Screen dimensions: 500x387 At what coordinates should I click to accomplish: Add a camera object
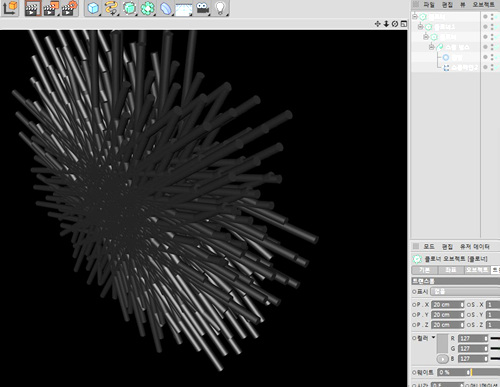[202, 8]
